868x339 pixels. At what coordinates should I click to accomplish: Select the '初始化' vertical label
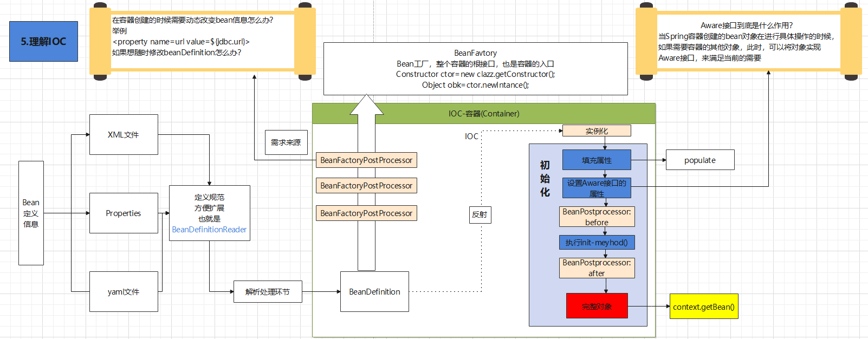[x=545, y=179]
